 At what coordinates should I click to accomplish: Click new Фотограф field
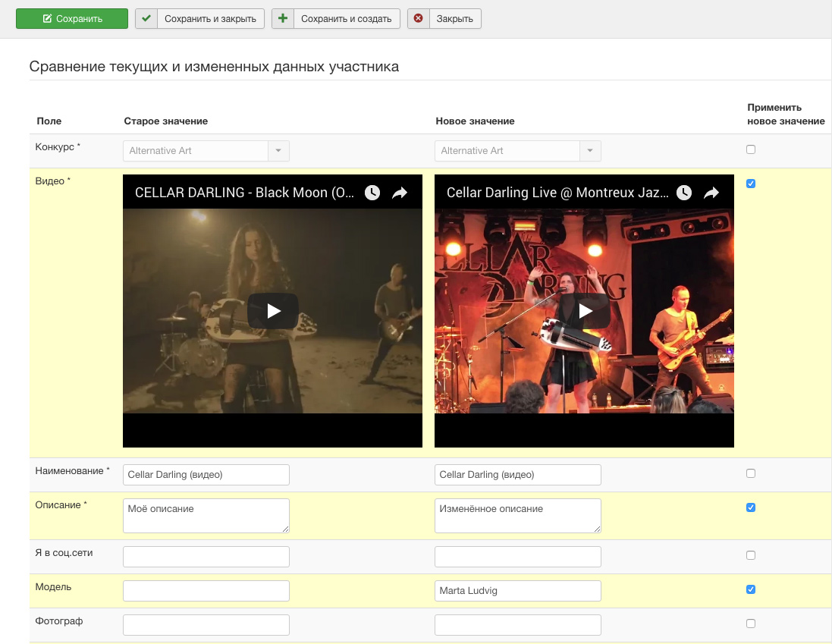pos(518,625)
